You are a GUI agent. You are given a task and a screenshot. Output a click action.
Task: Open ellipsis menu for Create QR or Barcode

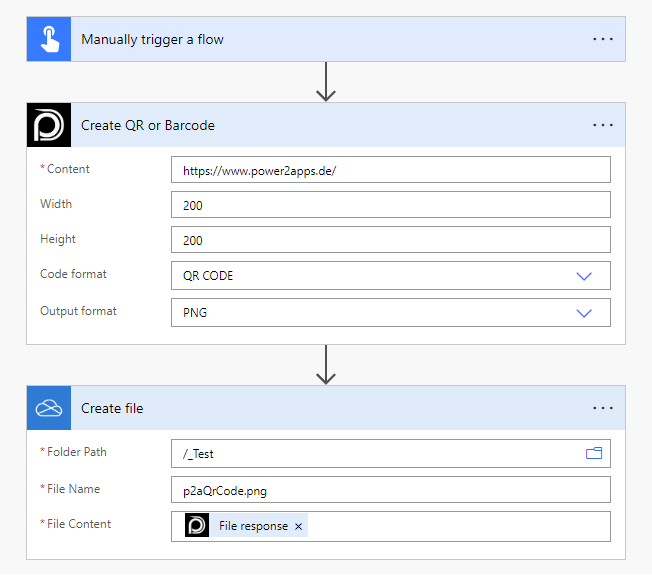(x=602, y=125)
